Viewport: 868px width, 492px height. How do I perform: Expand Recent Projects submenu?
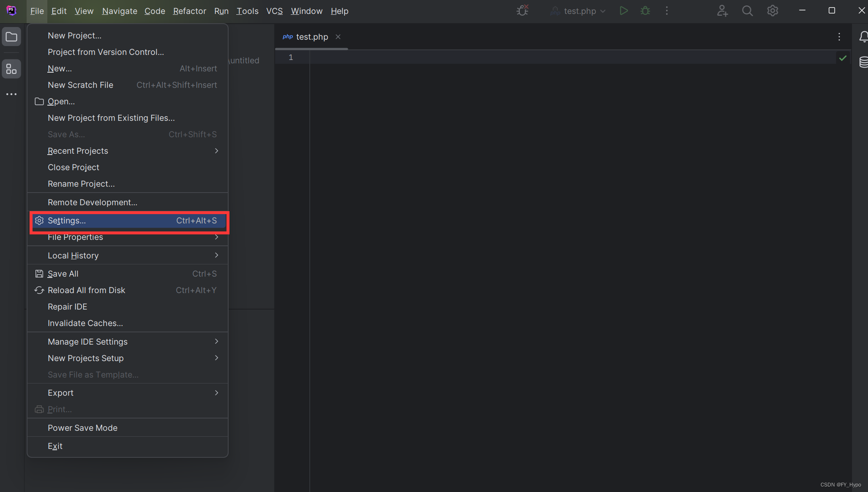[127, 151]
